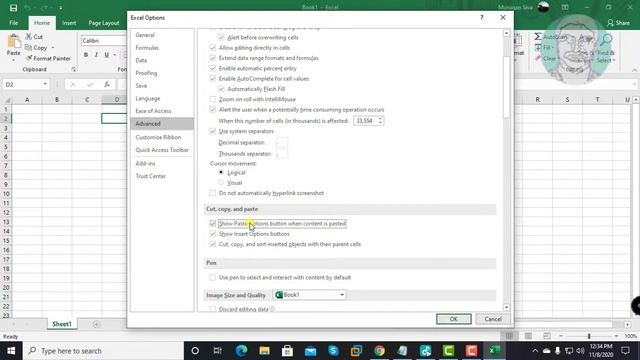Toggle Show Insert Options buttons checkbox
640x360 pixels.
[x=213, y=233]
